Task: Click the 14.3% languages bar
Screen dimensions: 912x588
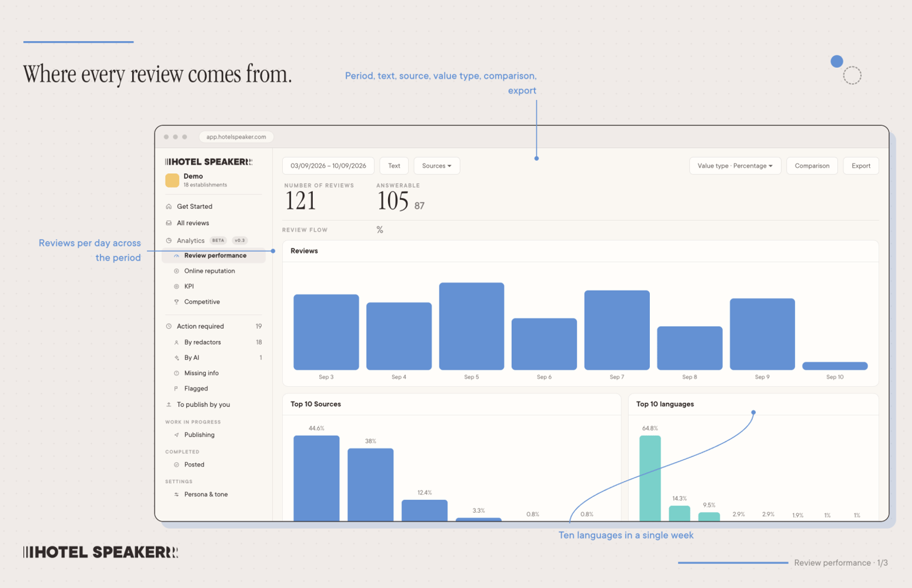Action: [679, 513]
